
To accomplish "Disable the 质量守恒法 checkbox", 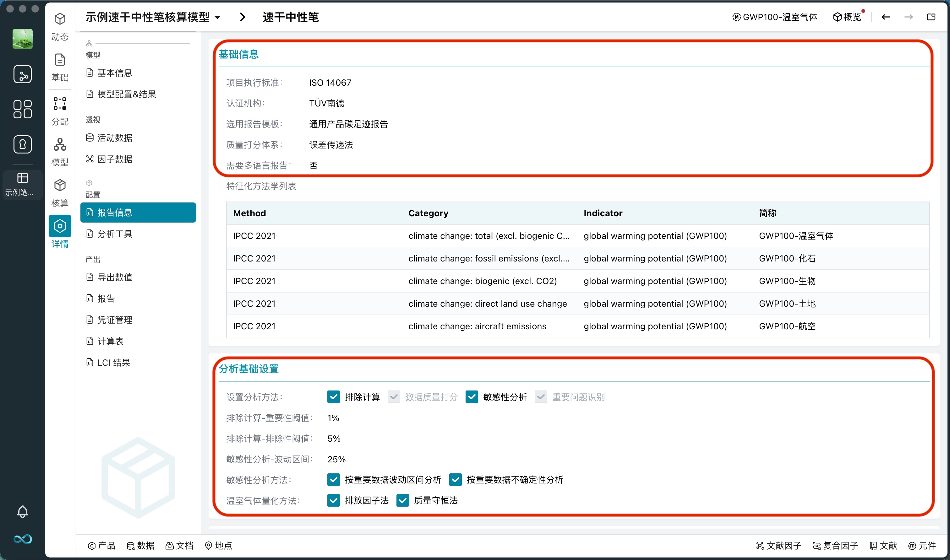I will (x=402, y=500).
